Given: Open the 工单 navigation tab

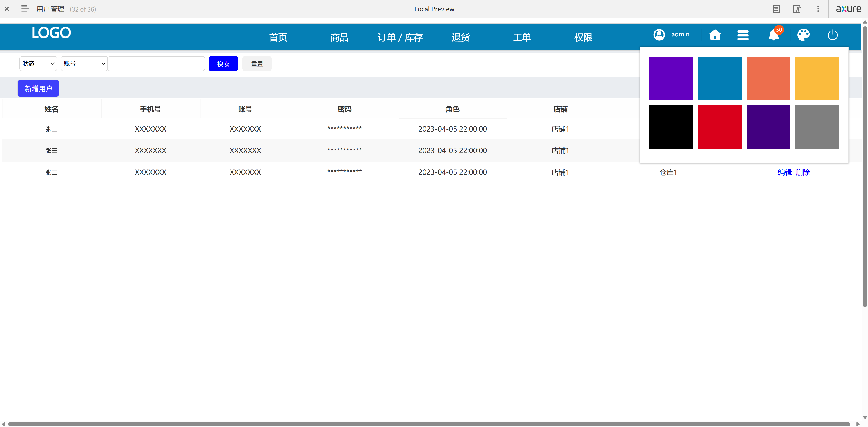Looking at the screenshot, I should (522, 37).
